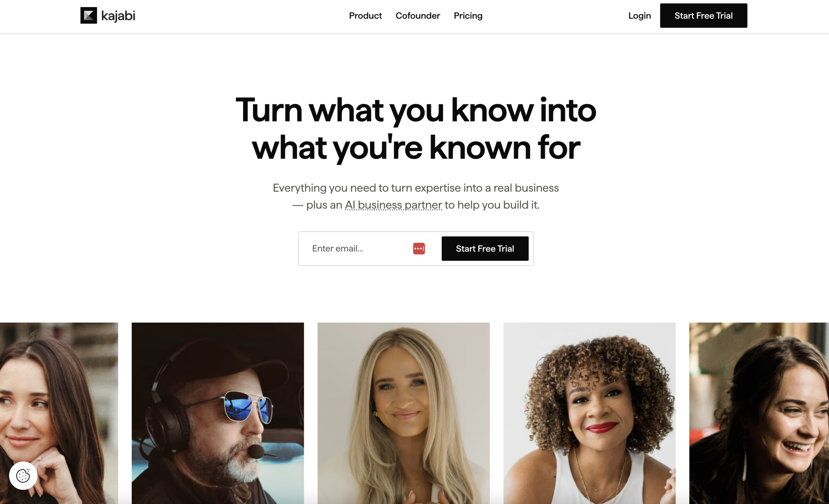
Task: Click the main headline text
Action: (x=415, y=129)
